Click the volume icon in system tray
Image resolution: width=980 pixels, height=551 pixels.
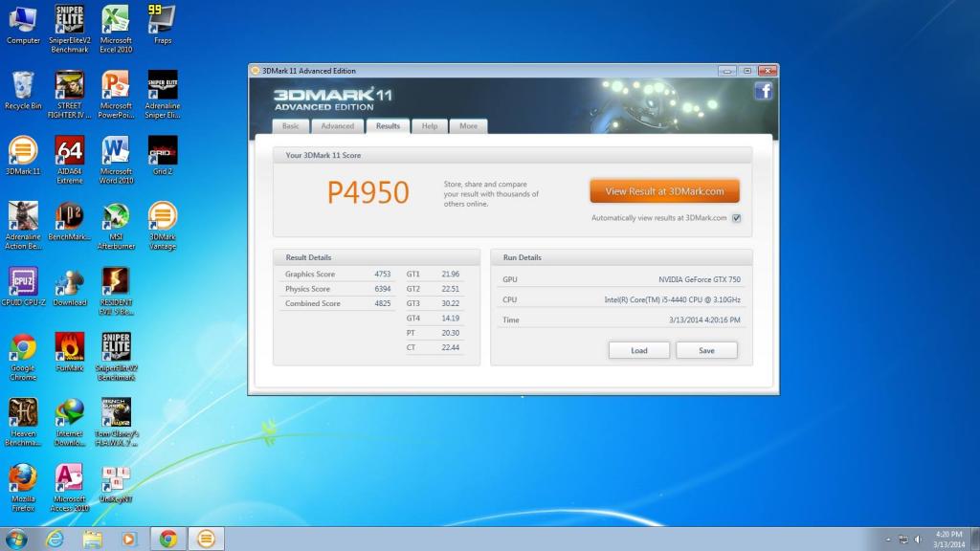point(918,540)
